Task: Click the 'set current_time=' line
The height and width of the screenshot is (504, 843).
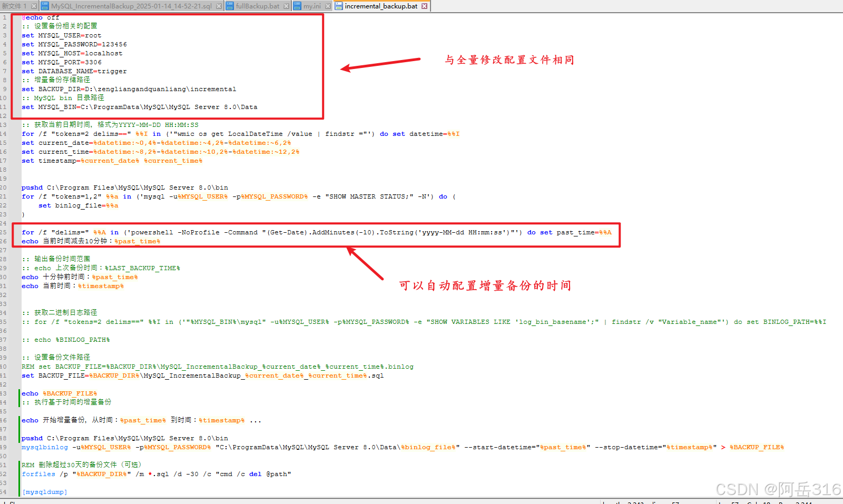Action: point(161,152)
